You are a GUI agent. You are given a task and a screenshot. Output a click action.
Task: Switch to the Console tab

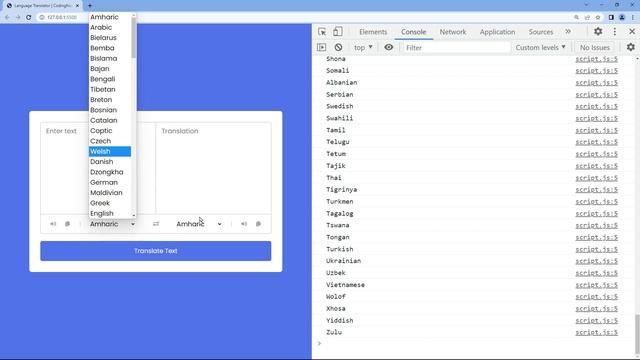coord(413,32)
